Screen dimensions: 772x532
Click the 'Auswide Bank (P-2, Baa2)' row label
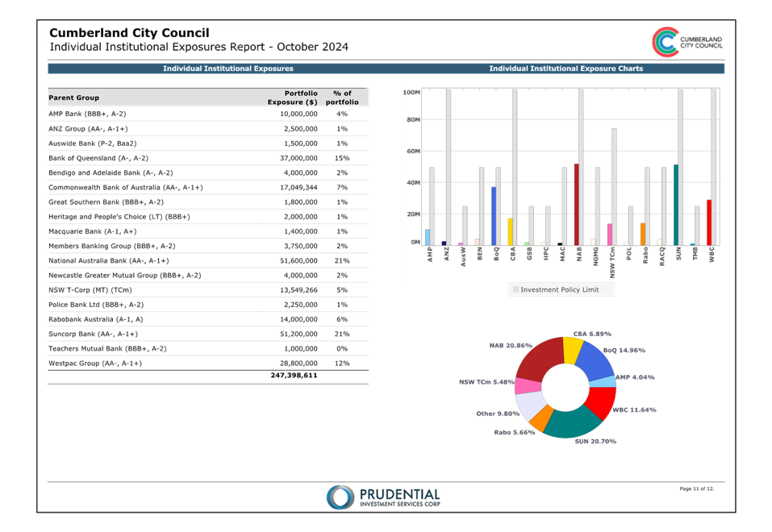(x=93, y=143)
